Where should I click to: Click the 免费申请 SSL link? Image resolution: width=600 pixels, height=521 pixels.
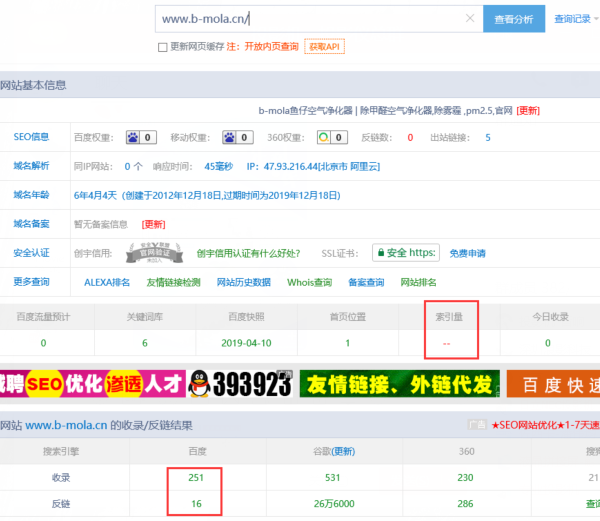coord(468,253)
